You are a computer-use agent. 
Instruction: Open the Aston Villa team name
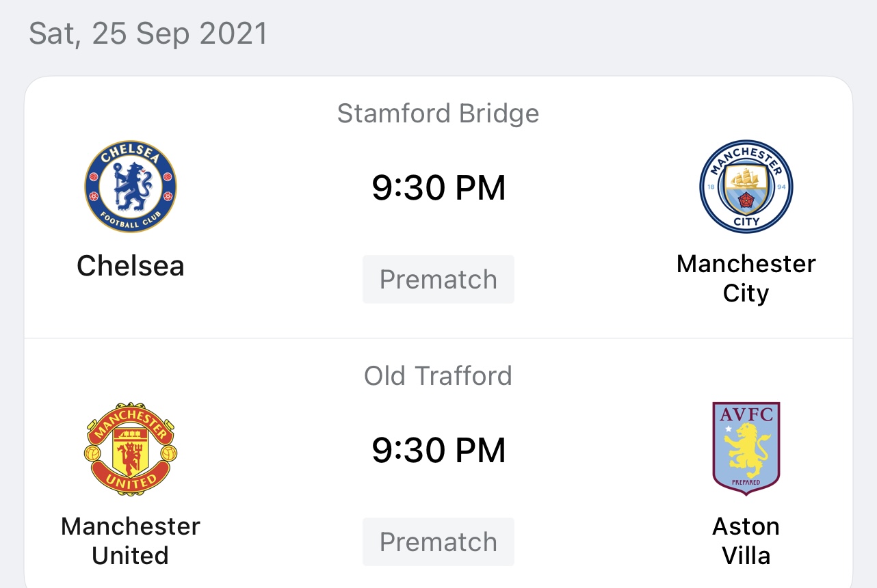click(746, 541)
